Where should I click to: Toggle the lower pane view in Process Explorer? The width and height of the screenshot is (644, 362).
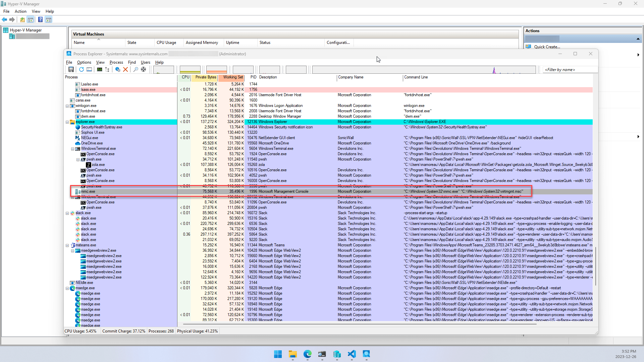click(89, 69)
